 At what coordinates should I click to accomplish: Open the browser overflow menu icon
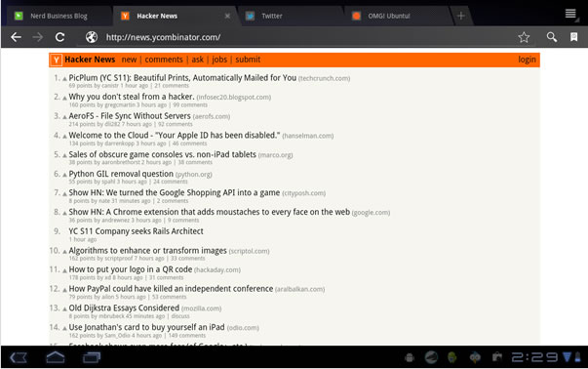pyautogui.click(x=570, y=15)
